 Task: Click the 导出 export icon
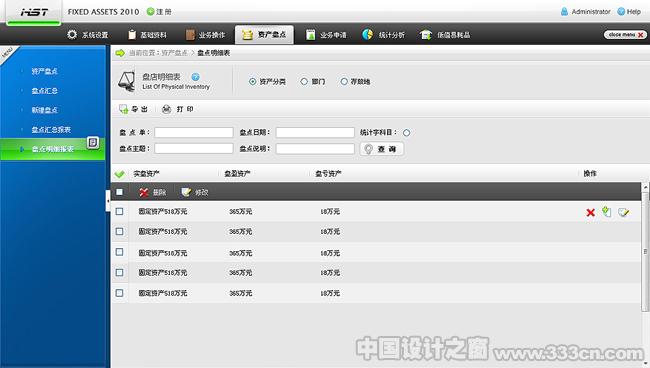pos(124,109)
